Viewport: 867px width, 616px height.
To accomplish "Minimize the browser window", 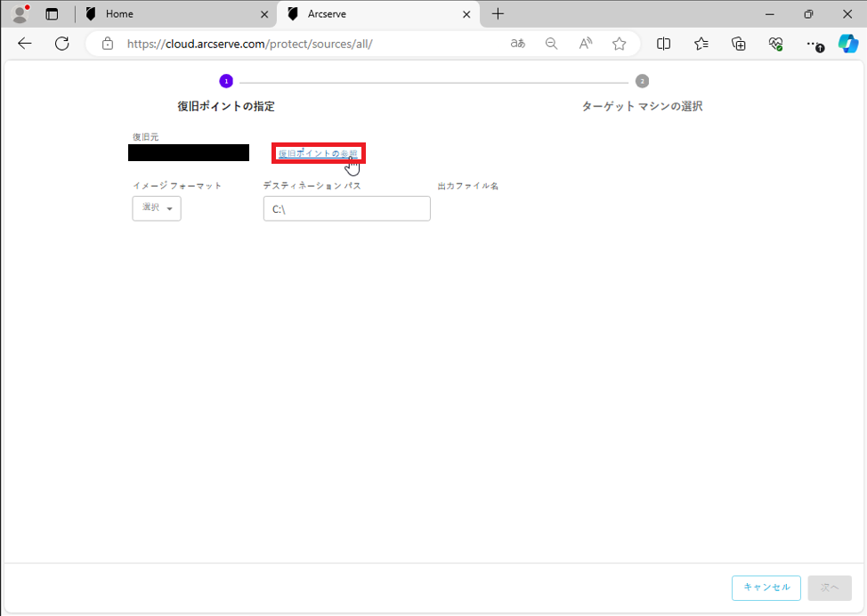I will coord(770,14).
